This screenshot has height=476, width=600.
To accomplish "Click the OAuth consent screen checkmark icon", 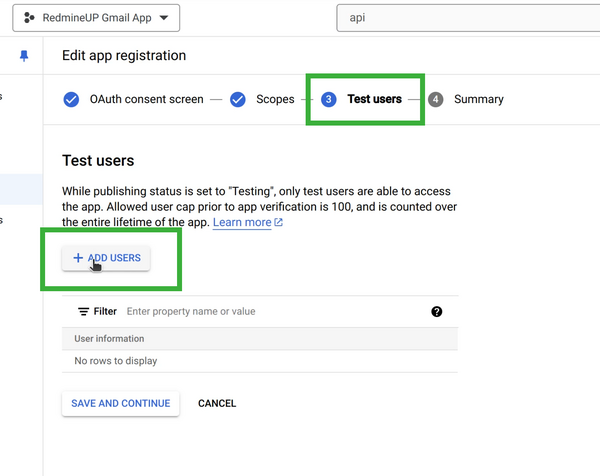I will 71,99.
